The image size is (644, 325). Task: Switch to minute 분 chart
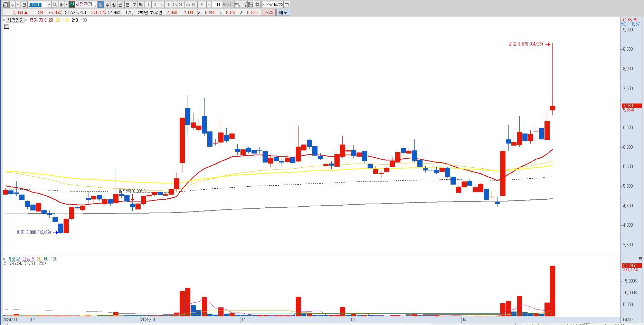(x=127, y=4)
